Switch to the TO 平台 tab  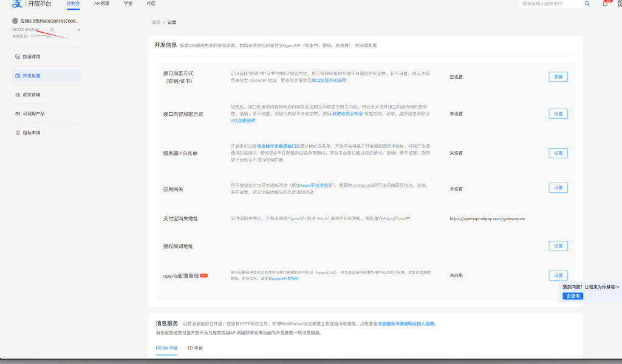195,348
